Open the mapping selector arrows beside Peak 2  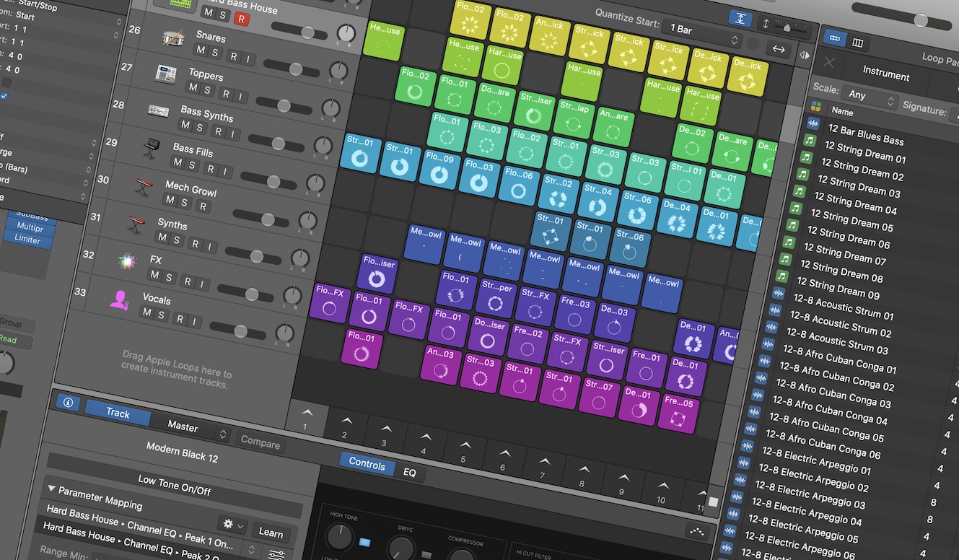pyautogui.click(x=251, y=550)
